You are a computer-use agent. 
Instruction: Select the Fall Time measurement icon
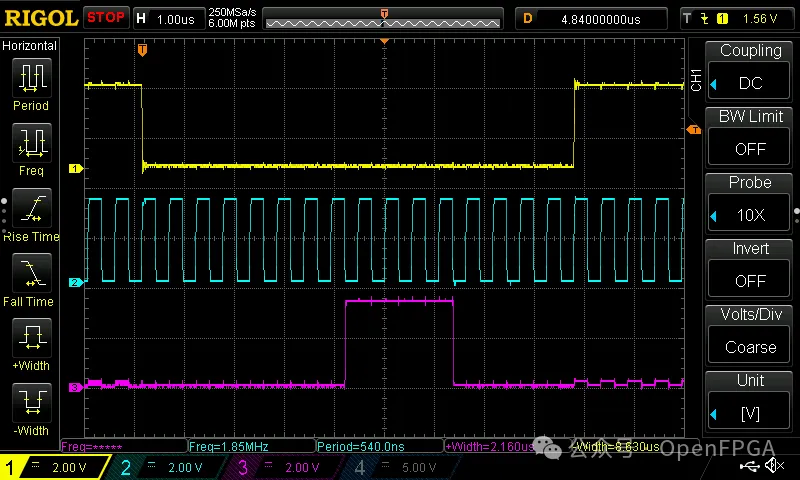click(x=32, y=273)
